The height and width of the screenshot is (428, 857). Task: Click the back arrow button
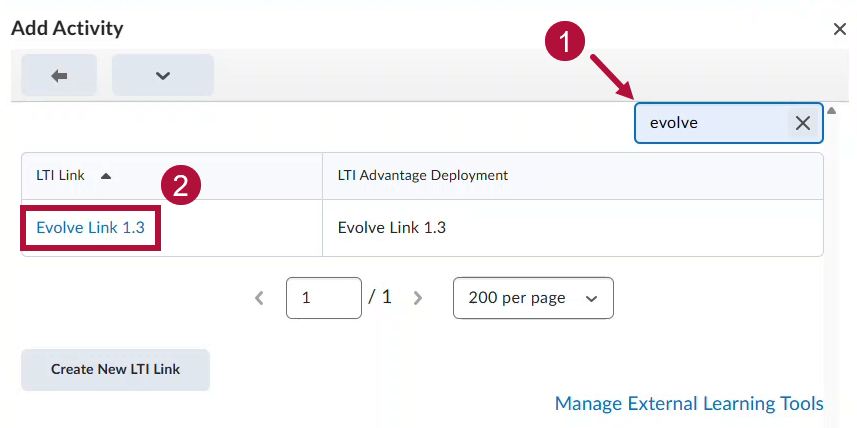pos(59,75)
